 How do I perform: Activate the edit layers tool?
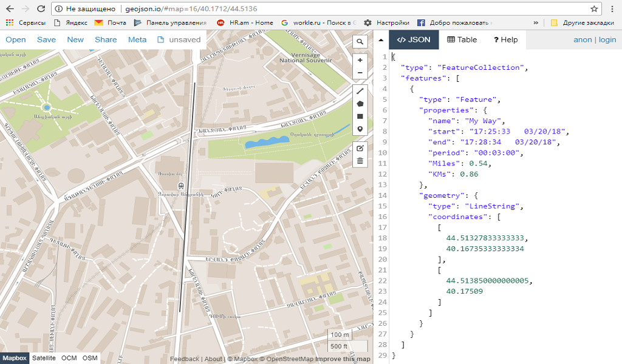360,148
